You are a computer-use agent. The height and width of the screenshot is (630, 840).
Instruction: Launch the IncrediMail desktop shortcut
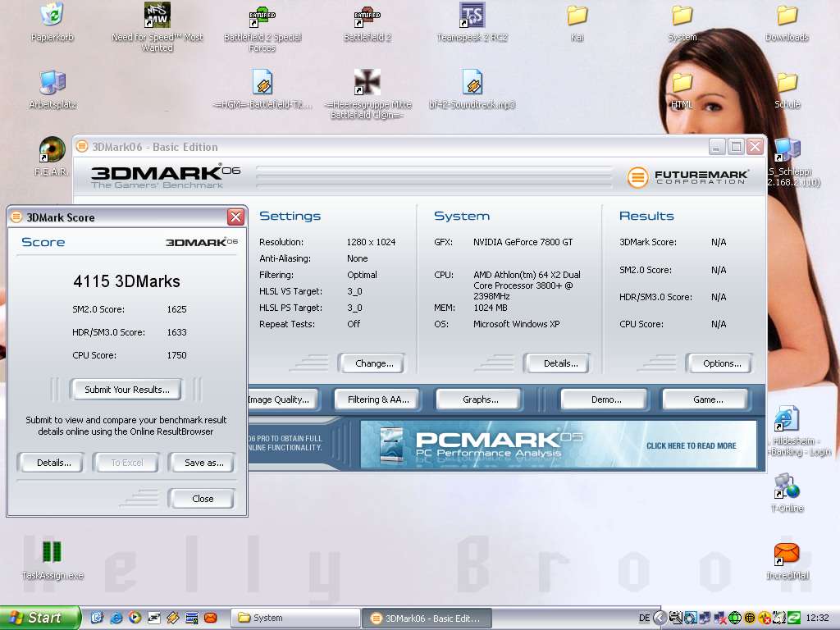[x=787, y=554]
